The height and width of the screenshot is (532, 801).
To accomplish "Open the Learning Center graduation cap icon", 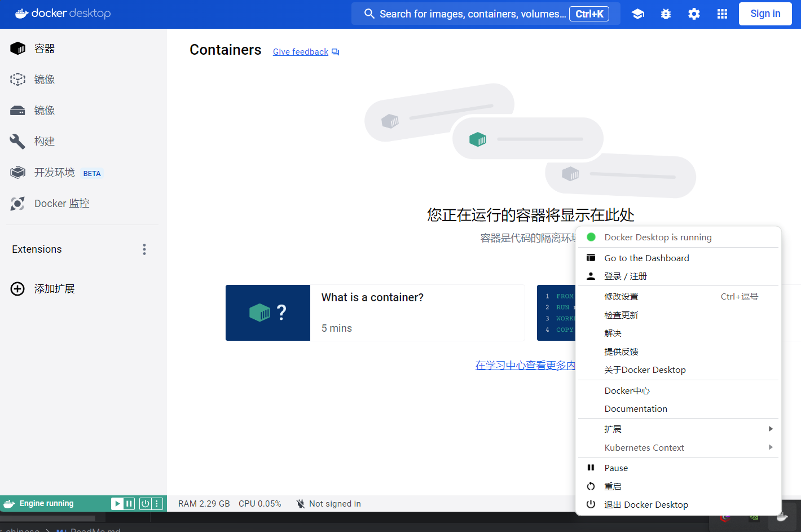I will click(x=637, y=14).
